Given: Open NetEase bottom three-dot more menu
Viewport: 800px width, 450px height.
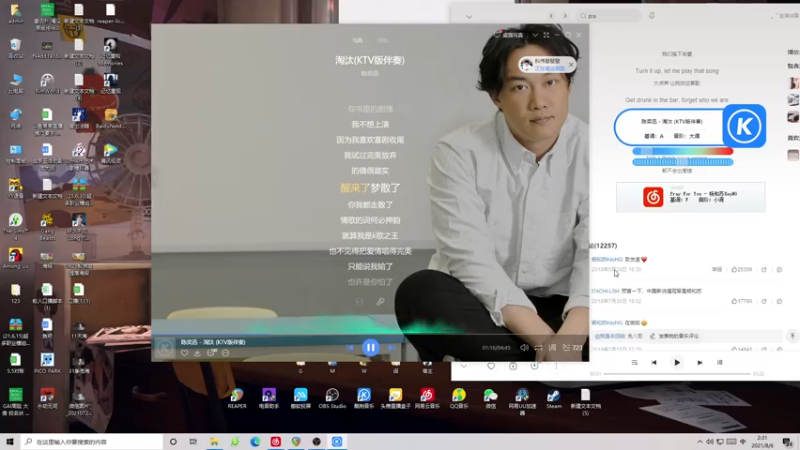Looking at the screenshot, I should coord(556,366).
